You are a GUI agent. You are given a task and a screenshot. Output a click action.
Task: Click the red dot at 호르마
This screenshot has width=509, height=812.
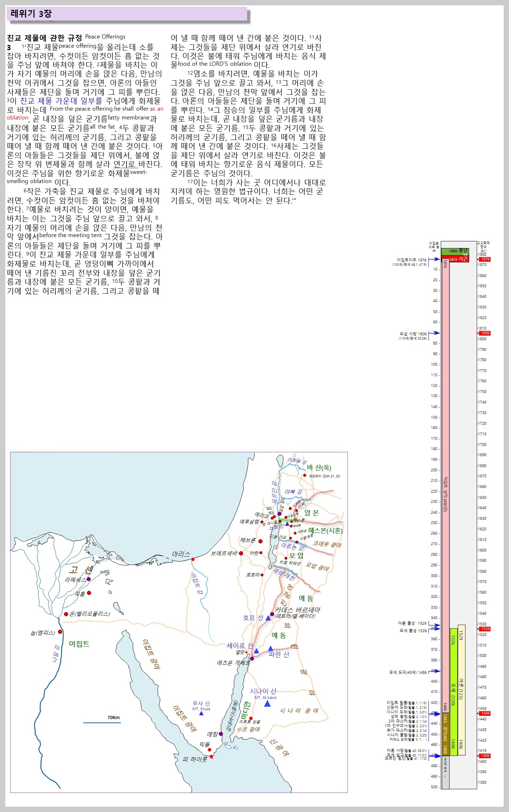pos(262,575)
